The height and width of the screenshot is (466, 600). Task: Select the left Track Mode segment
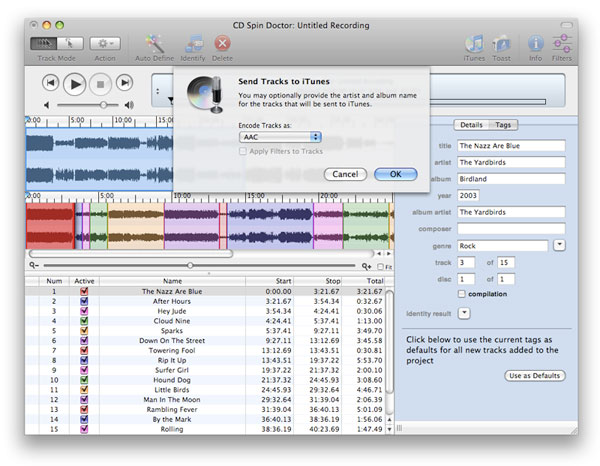pyautogui.click(x=43, y=43)
